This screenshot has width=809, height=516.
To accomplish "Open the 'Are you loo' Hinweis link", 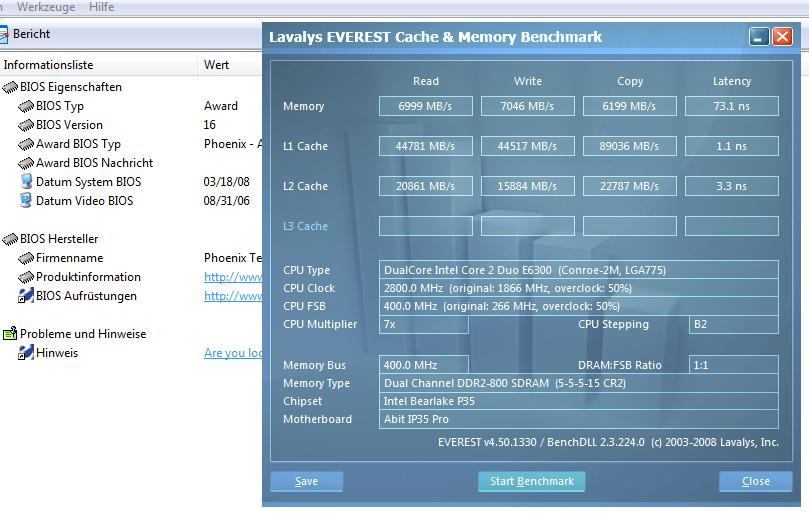I will point(233,353).
